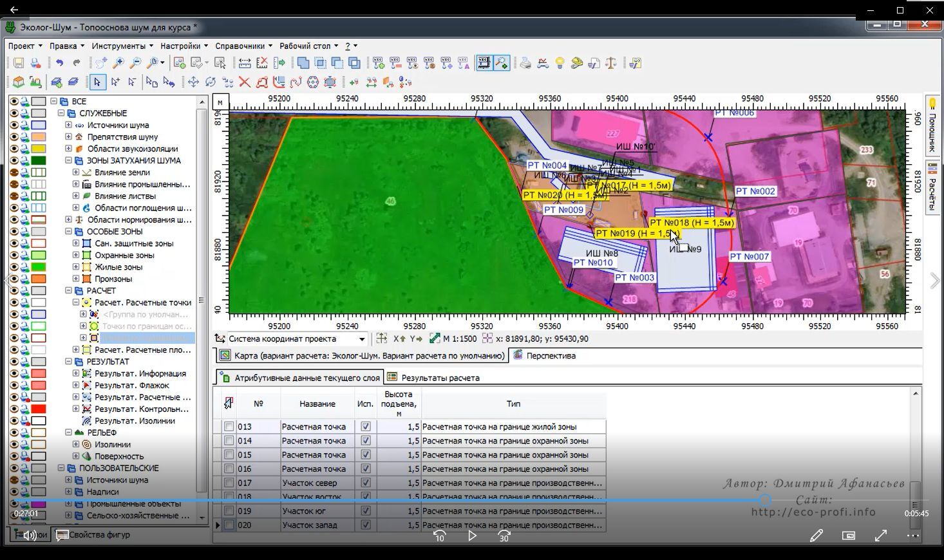Toggle visibility eye for Источники шума layer
944x560 pixels.
pyautogui.click(x=14, y=126)
